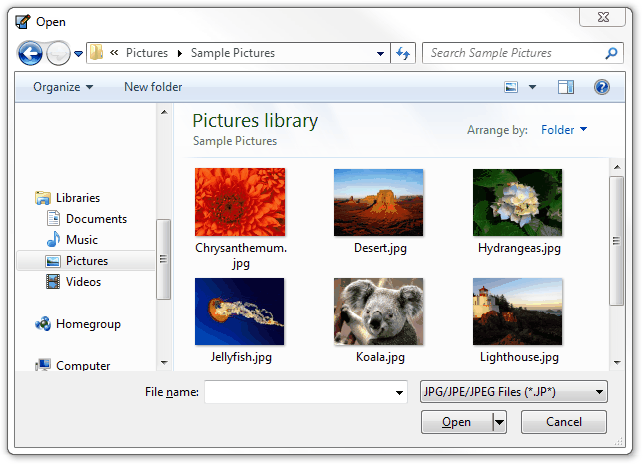Refresh the Sample Pictures folder
Screen dimensions: 643x464
[403, 53]
